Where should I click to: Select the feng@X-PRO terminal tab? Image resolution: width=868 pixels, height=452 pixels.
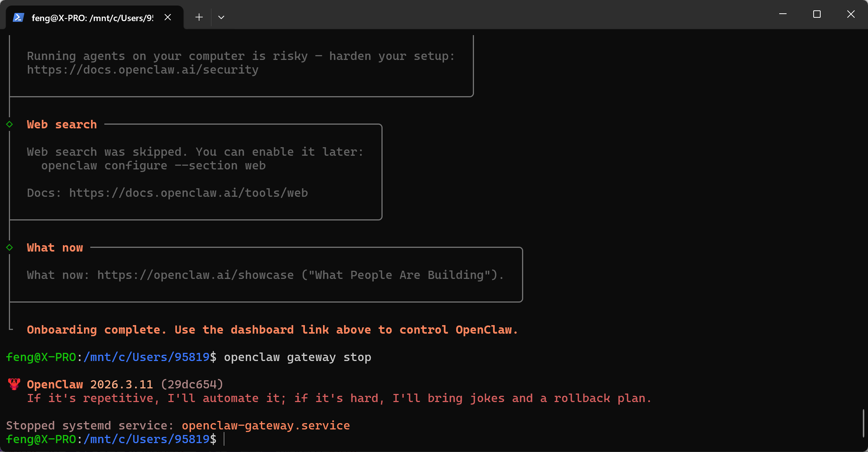click(x=92, y=18)
